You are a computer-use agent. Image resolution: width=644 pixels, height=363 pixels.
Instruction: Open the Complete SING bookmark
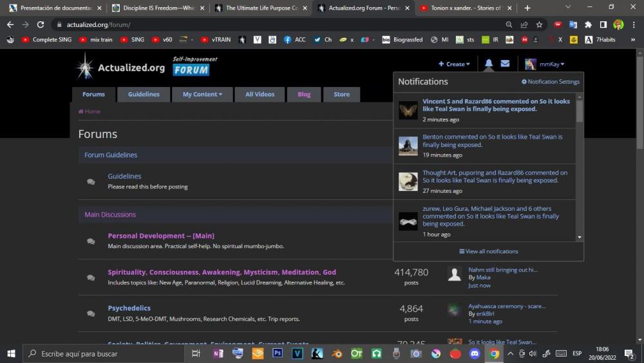point(46,40)
